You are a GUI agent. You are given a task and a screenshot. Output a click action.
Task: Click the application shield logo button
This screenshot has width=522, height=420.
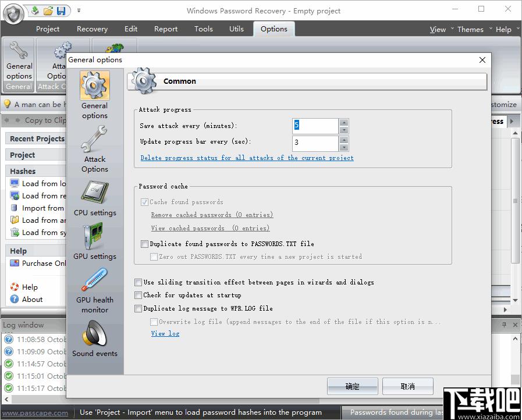(x=13, y=14)
